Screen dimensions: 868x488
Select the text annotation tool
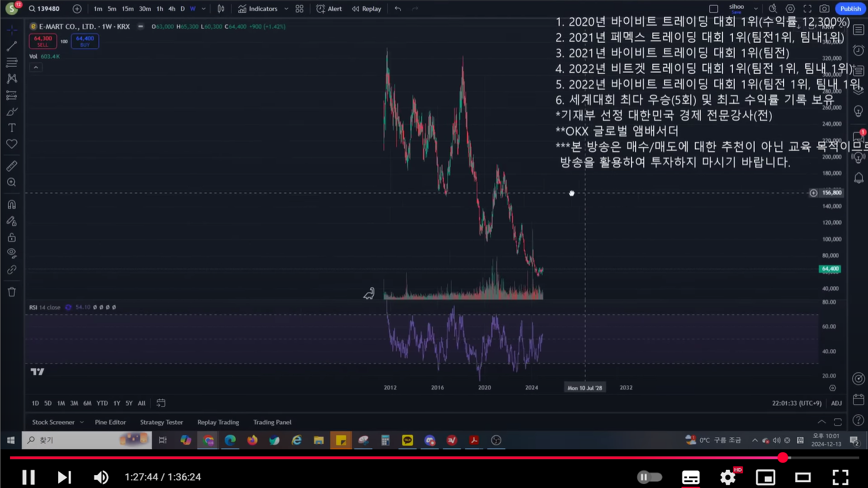pyautogui.click(x=12, y=127)
